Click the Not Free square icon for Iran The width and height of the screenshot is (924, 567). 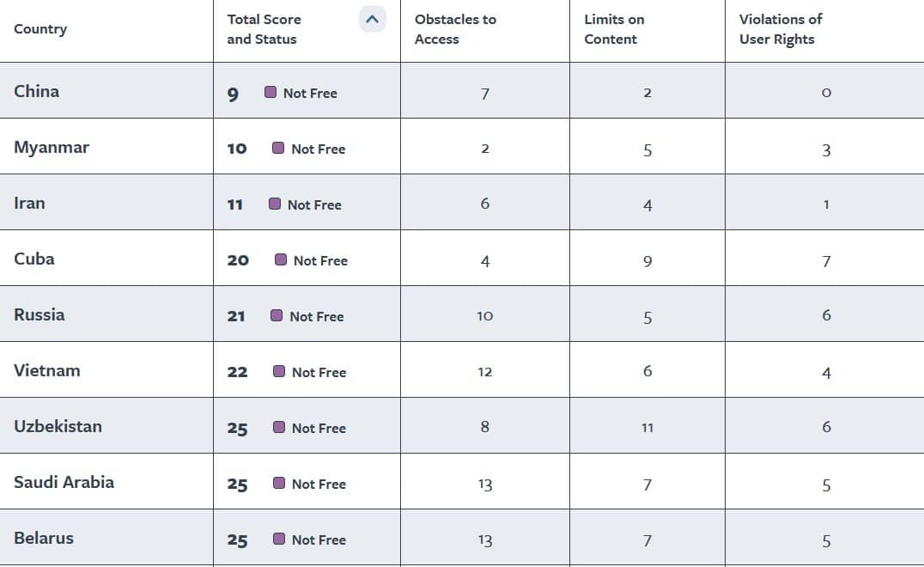[275, 204]
